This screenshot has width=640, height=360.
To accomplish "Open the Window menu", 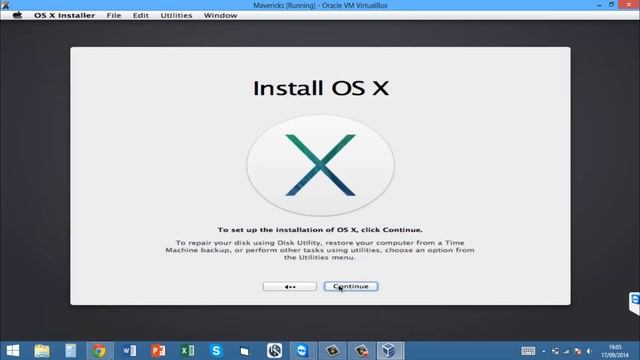I will [220, 15].
